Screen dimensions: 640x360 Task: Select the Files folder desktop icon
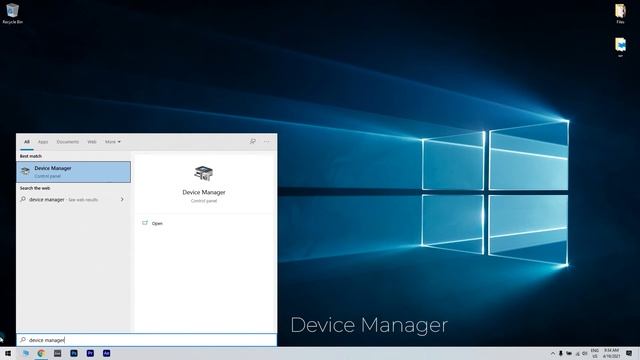pyautogui.click(x=620, y=13)
